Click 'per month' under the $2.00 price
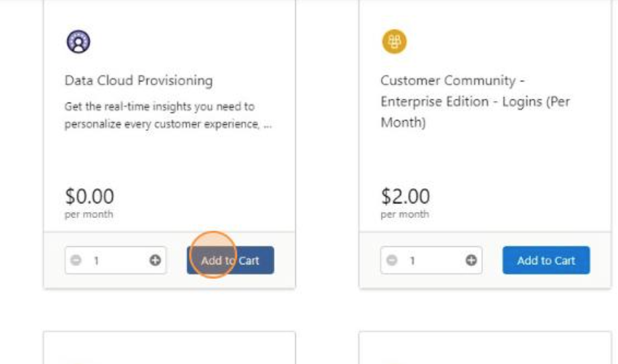The height and width of the screenshot is (364, 618). pos(405,214)
